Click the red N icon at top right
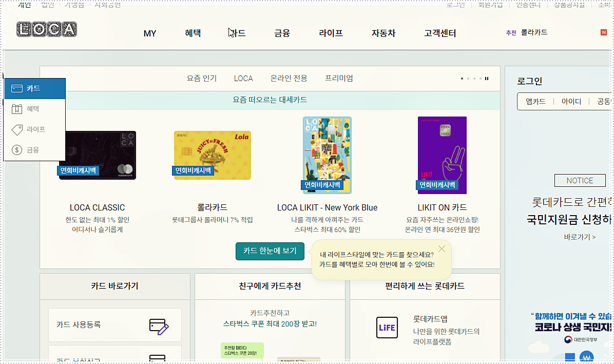Image resolution: width=614 pixels, height=364 pixels. pos(603,32)
